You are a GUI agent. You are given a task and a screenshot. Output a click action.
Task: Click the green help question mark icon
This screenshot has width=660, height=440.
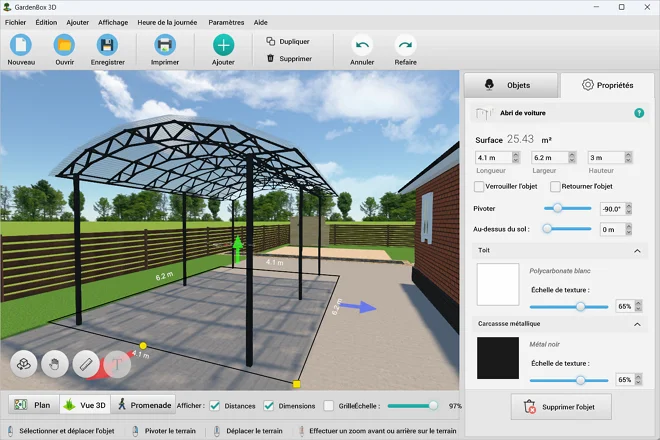click(639, 113)
